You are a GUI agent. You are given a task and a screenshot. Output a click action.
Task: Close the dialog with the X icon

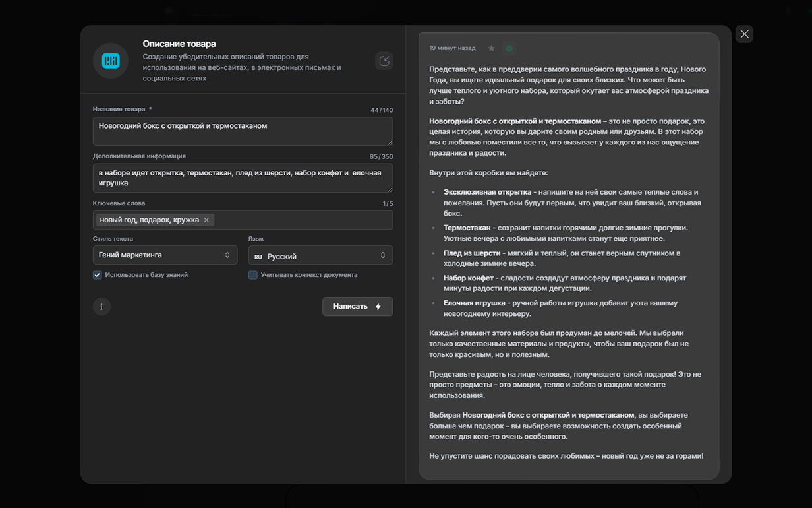[744, 34]
